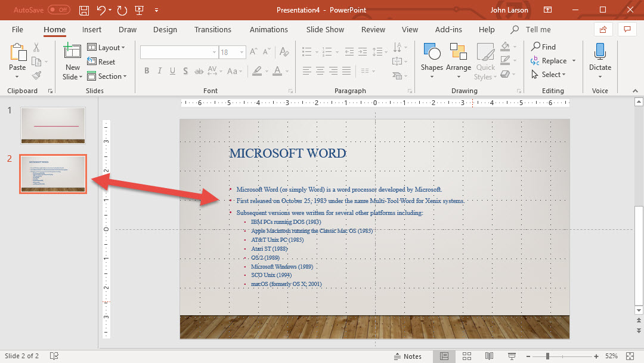Expand the Select dropdown in Editing
644x363 pixels.
tap(549, 75)
